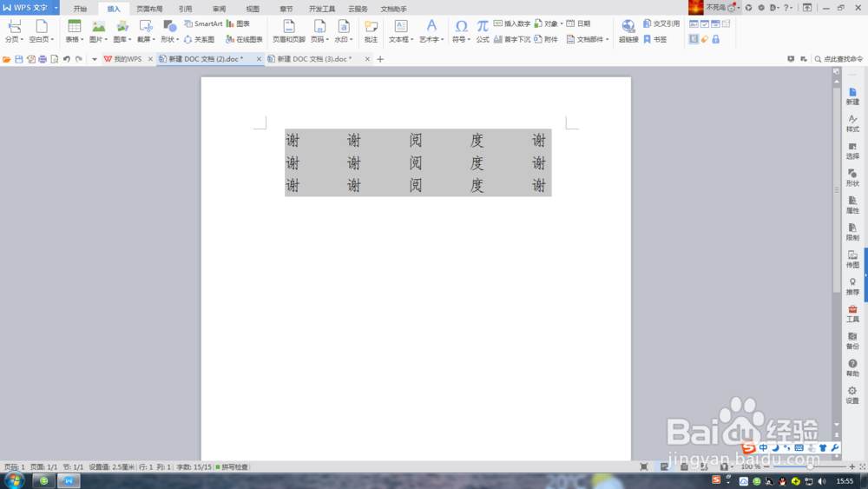
Task: Switch to the 页面布局 ribbon tab
Action: (x=149, y=9)
